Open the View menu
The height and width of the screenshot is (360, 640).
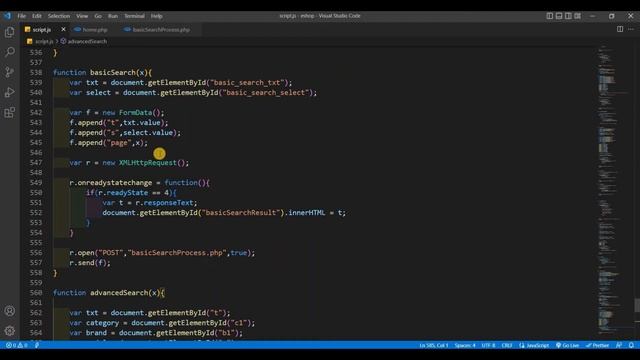point(82,16)
